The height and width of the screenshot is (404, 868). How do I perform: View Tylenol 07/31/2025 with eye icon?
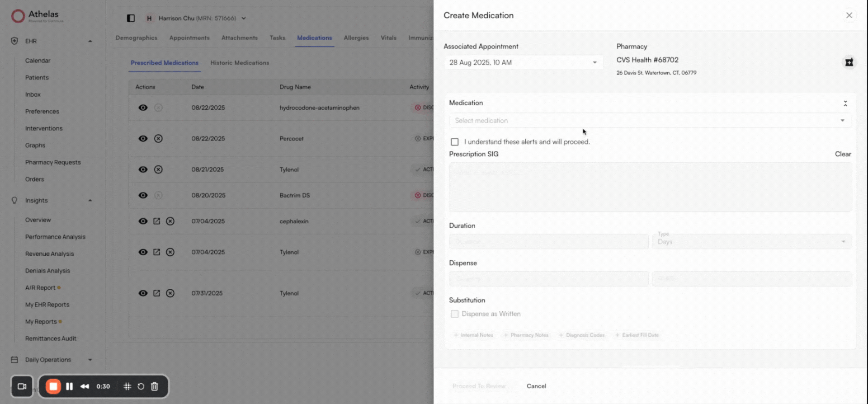tap(143, 293)
